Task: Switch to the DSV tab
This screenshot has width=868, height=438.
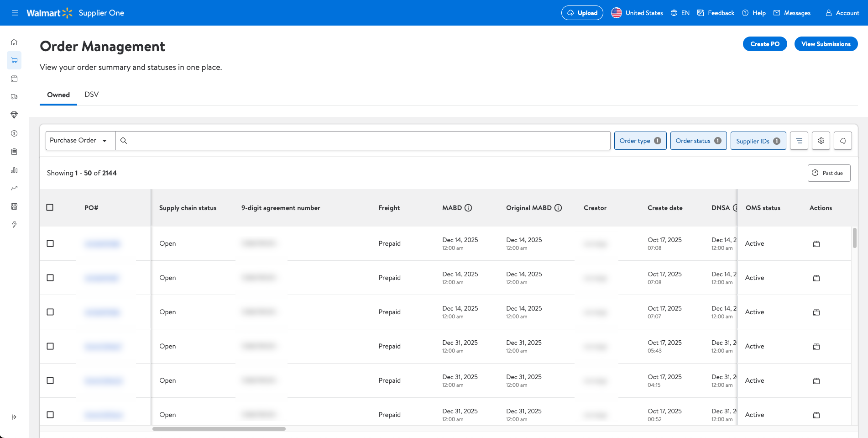Action: tap(92, 95)
